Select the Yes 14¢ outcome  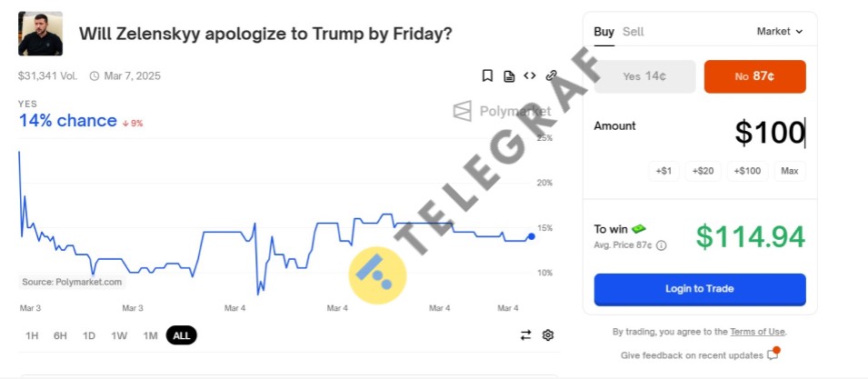coord(644,76)
